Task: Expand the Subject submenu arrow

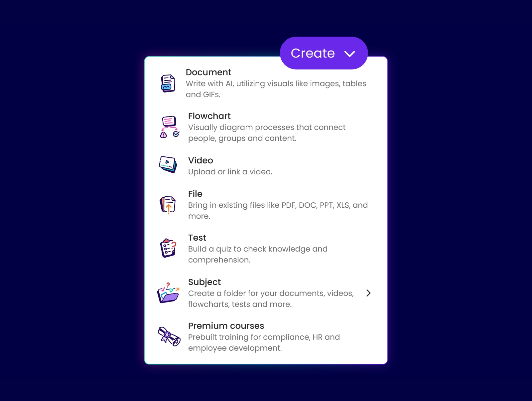Action: tap(368, 293)
